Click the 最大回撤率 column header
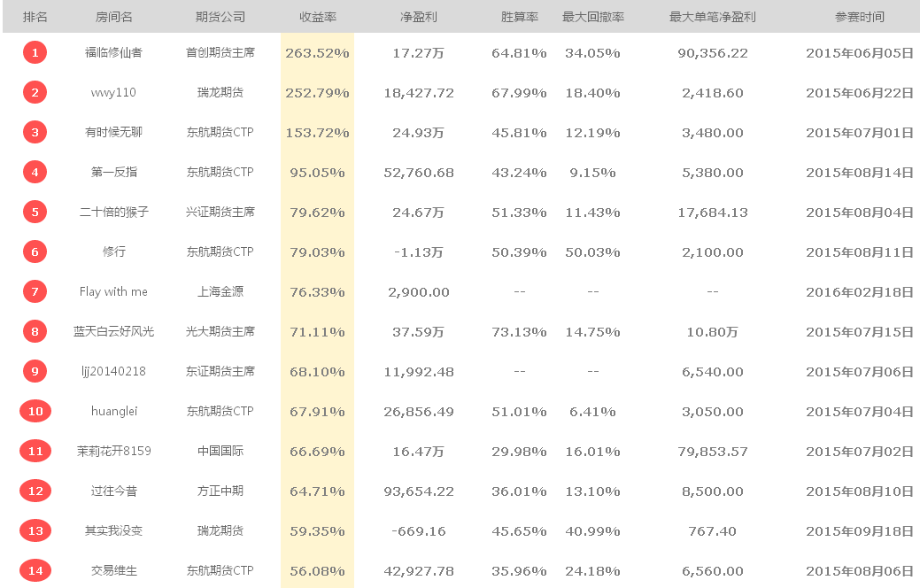 coord(592,17)
